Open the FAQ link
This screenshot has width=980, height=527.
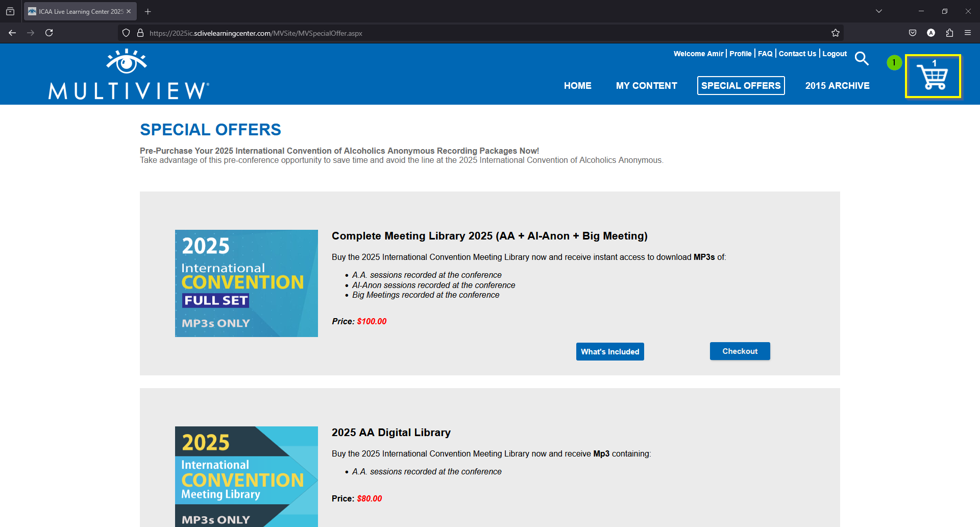tap(765, 54)
